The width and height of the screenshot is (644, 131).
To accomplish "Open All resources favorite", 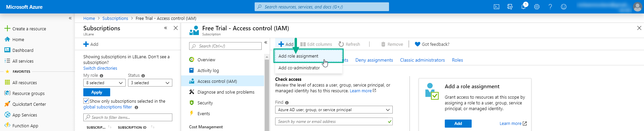I will 21,83.
